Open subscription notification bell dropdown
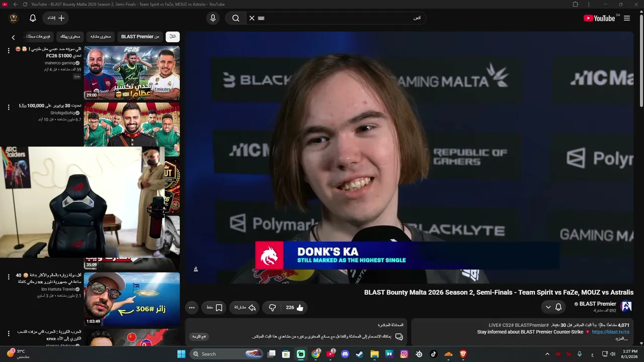 553,307
